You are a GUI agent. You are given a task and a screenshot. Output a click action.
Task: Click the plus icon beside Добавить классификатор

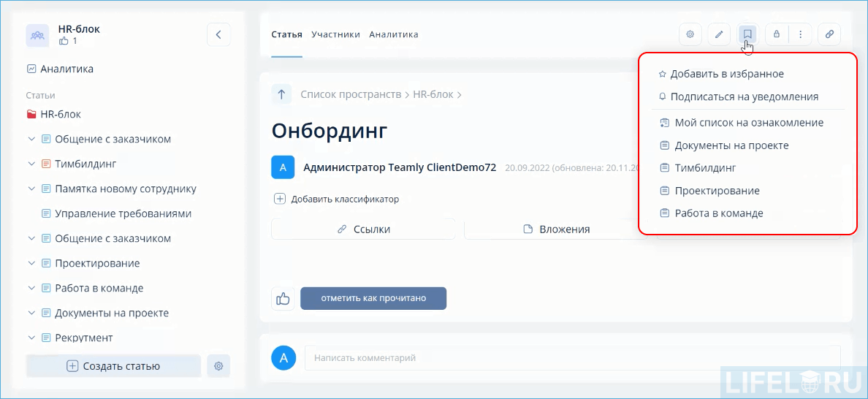pos(280,199)
